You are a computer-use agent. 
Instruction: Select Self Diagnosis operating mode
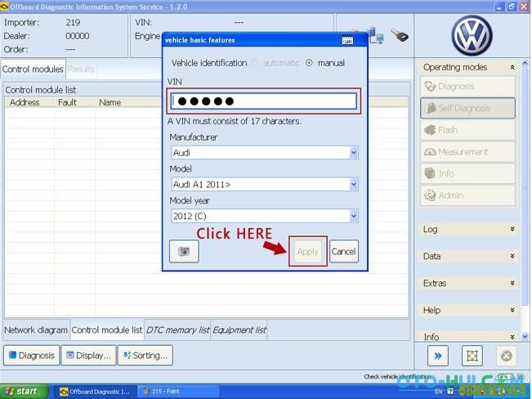[467, 108]
